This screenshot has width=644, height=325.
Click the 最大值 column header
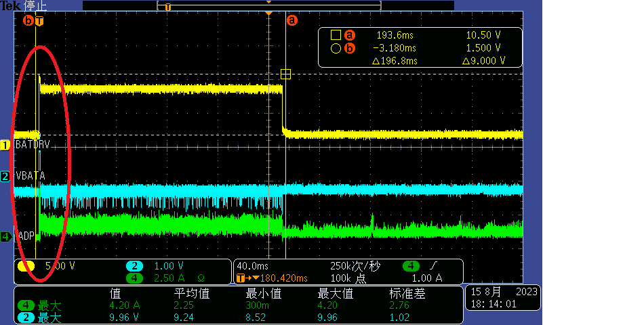point(336,293)
